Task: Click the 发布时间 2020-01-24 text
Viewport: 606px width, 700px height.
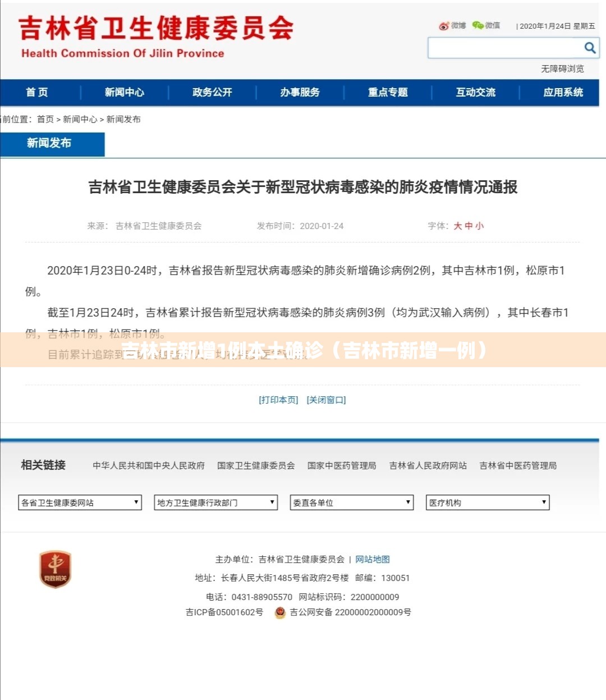Action: tap(300, 226)
